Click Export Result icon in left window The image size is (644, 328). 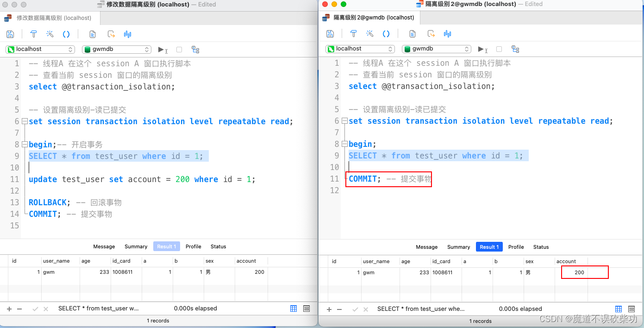[x=111, y=34]
